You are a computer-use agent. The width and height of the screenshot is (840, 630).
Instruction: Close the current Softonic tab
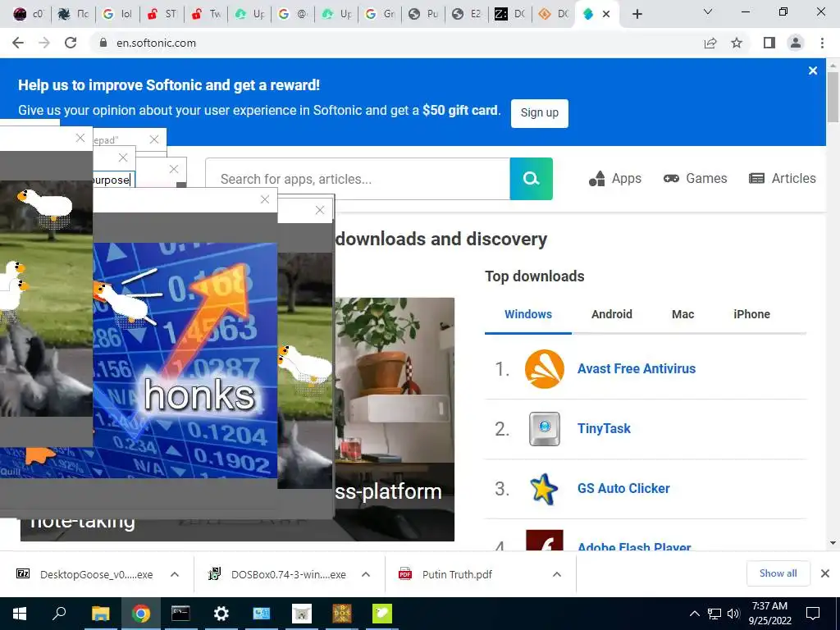pos(606,15)
